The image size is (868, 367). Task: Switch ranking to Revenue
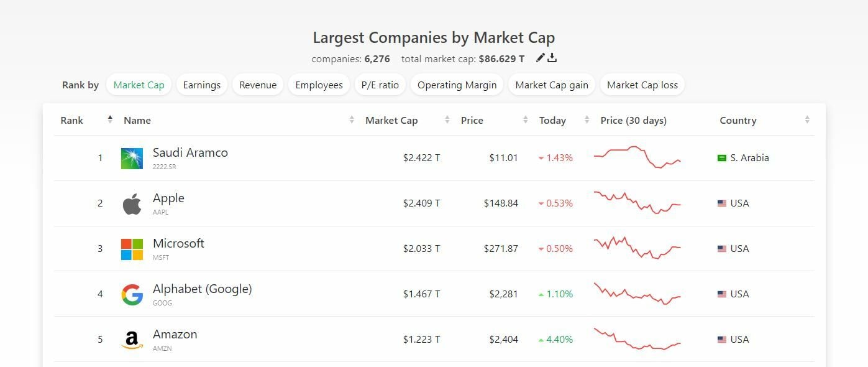point(258,85)
